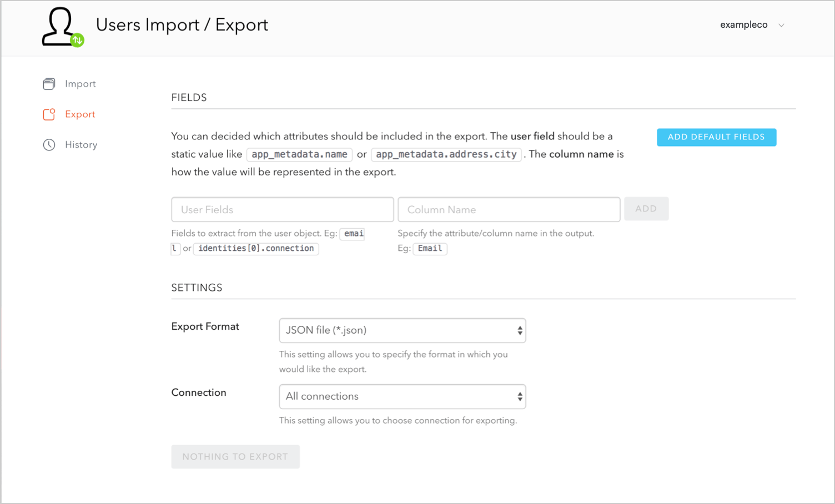Open the Import section
This screenshot has width=835, height=504.
(80, 84)
